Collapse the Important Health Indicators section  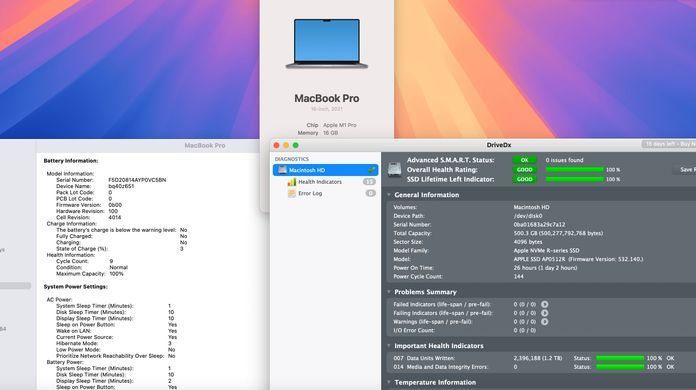click(389, 346)
